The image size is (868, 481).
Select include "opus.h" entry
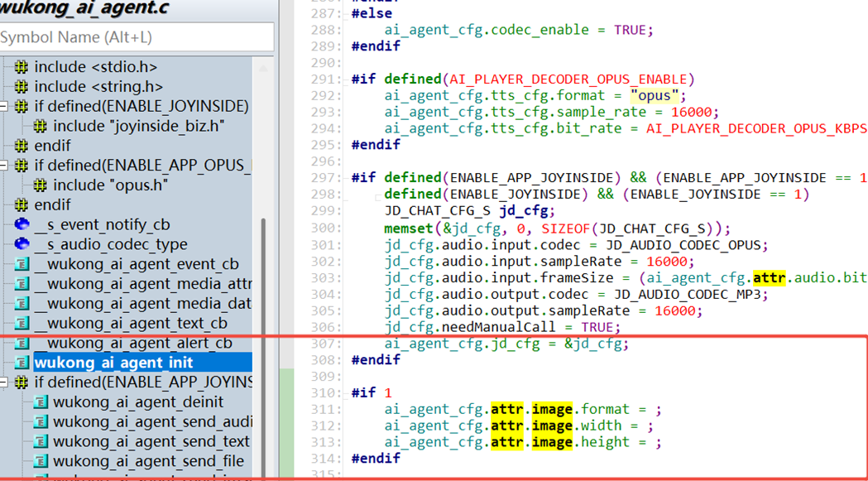pyautogui.click(x=110, y=185)
